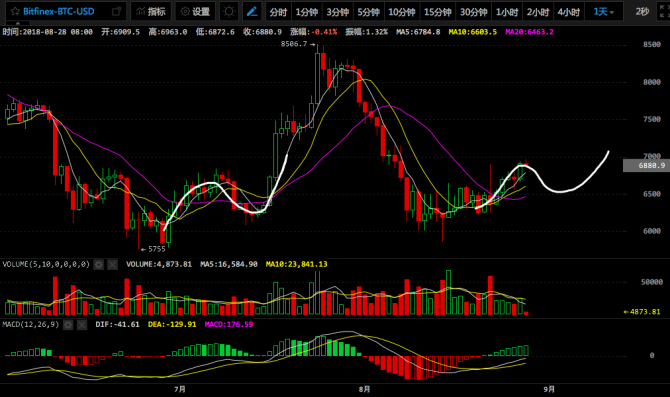Open the Bitfinex-BTC-USD symbol selector
The width and height of the screenshot is (670, 397).
[59, 12]
